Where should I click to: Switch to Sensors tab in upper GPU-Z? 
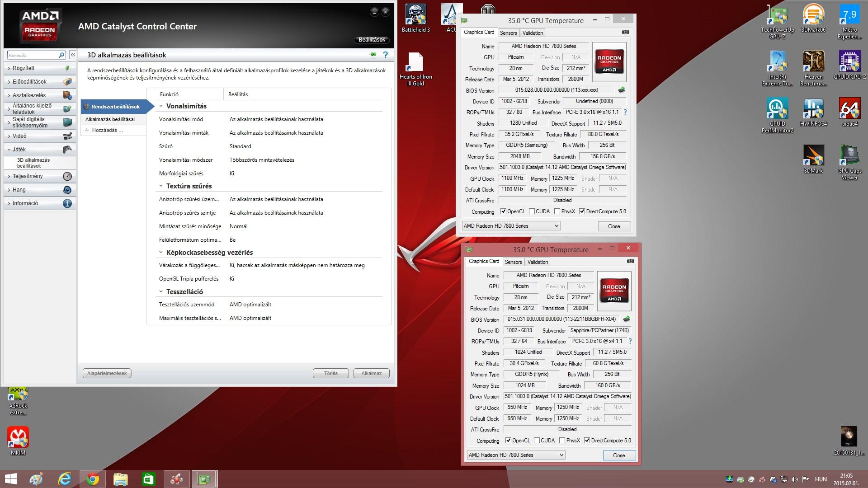pos(508,33)
